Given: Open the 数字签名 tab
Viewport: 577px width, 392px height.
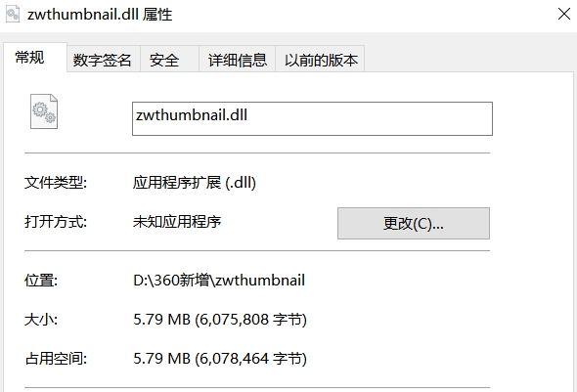Looking at the screenshot, I should 103,59.
